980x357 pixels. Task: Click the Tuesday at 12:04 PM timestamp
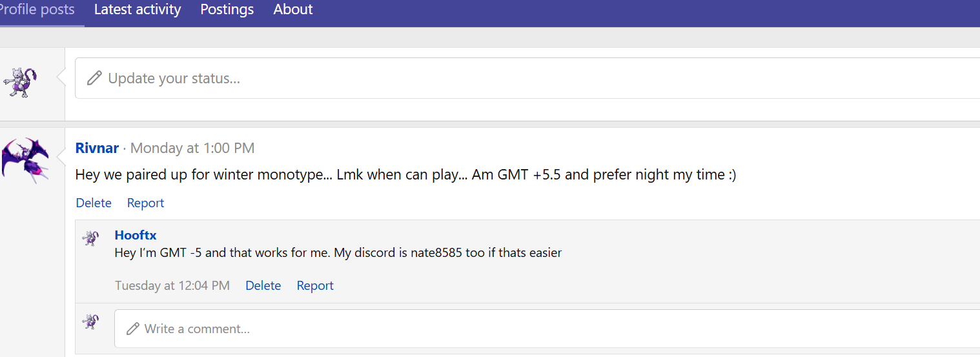[x=172, y=285]
